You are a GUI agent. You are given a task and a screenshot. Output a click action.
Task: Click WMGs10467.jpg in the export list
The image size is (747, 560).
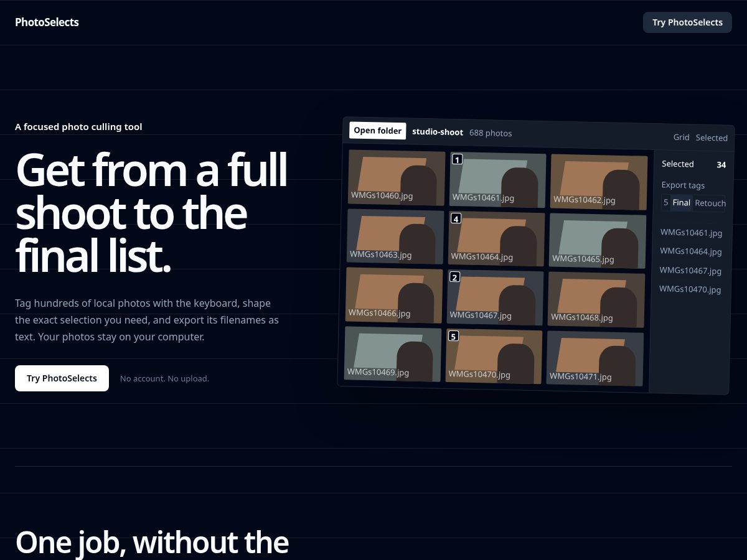(x=690, y=271)
